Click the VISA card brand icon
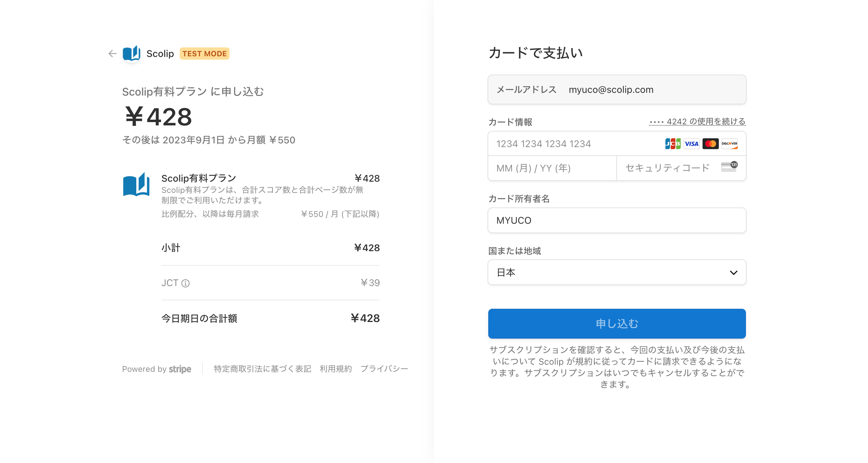The width and height of the screenshot is (868, 463). (x=692, y=144)
